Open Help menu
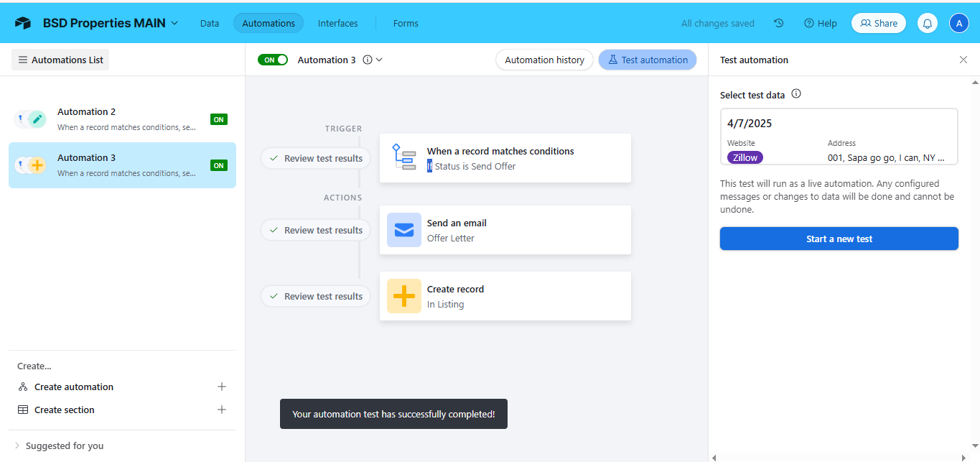 (x=821, y=23)
